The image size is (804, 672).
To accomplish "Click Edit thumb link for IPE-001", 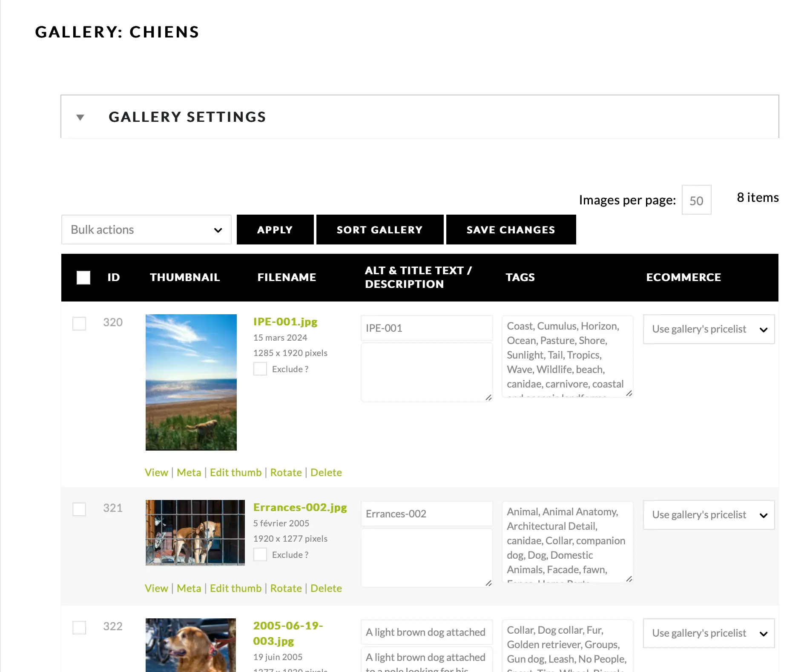I will point(235,472).
